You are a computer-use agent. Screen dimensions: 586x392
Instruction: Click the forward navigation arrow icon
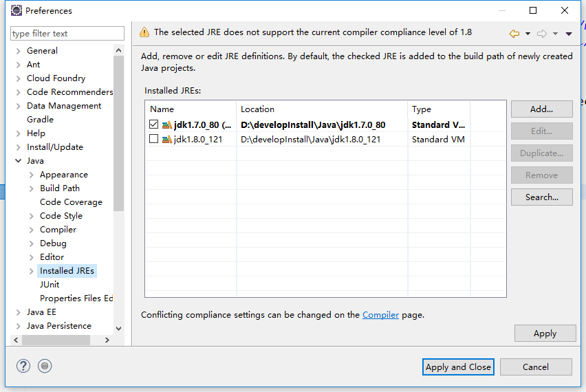pos(541,34)
